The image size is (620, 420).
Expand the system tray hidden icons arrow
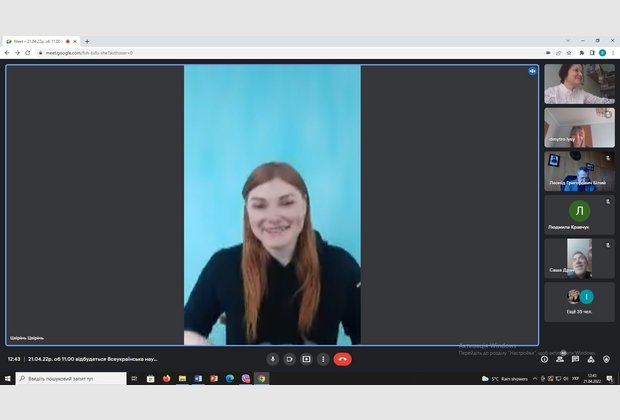click(534, 379)
